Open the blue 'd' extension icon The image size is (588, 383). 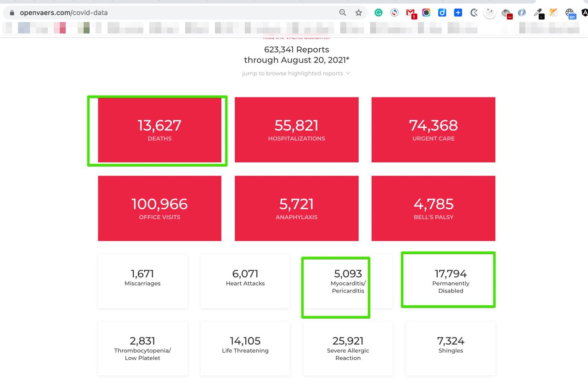(x=442, y=13)
